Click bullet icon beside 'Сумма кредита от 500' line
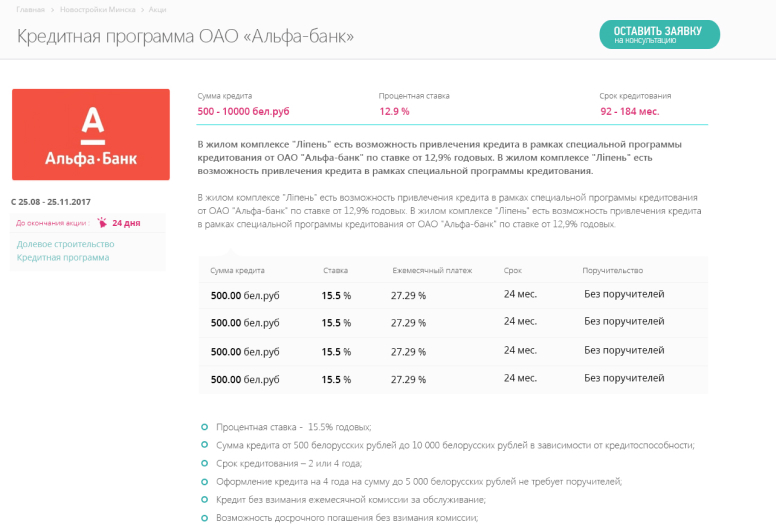This screenshot has height=529, width=776. (x=204, y=444)
